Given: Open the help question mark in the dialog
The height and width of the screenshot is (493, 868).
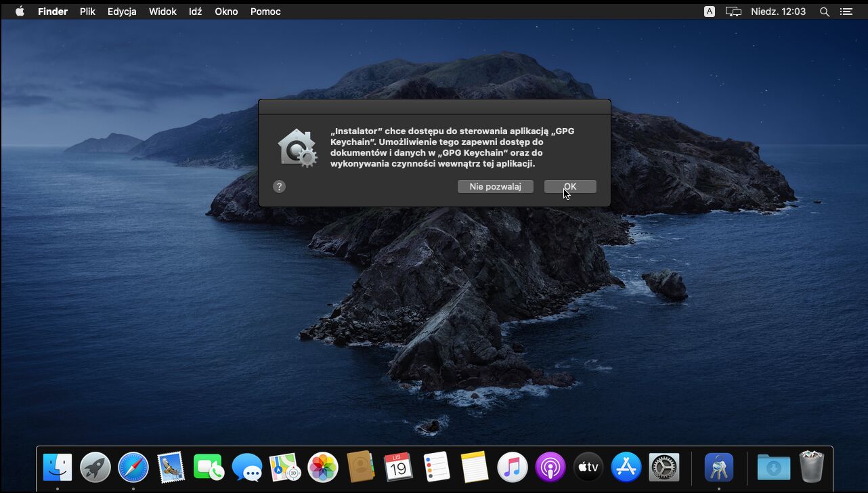Looking at the screenshot, I should click(x=279, y=186).
